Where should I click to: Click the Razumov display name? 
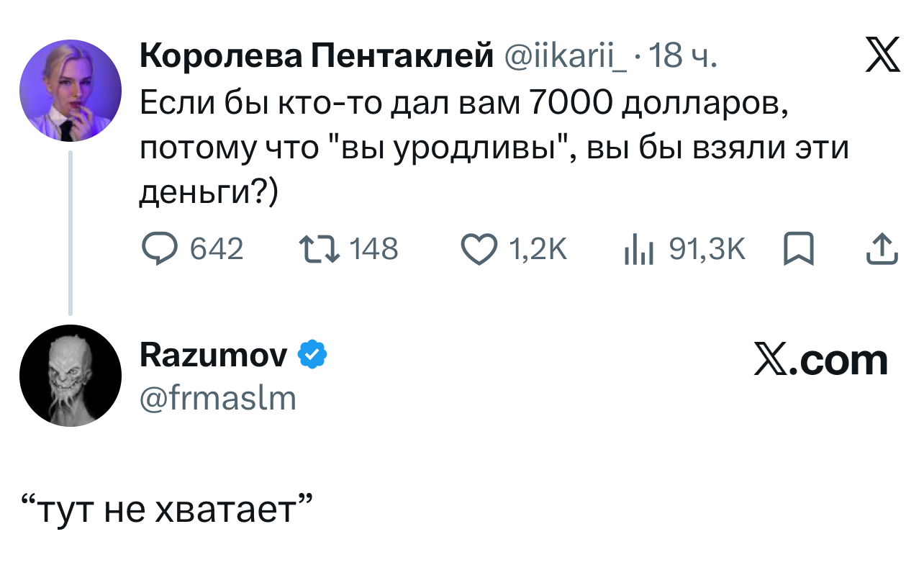(x=214, y=355)
